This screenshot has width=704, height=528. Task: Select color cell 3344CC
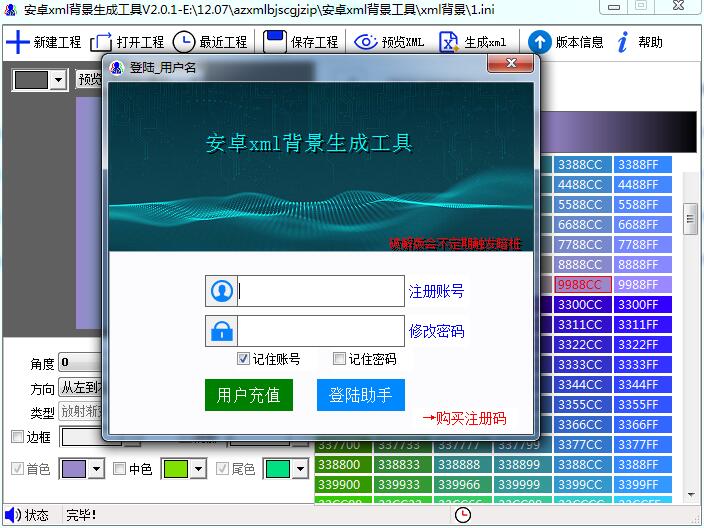(583, 385)
